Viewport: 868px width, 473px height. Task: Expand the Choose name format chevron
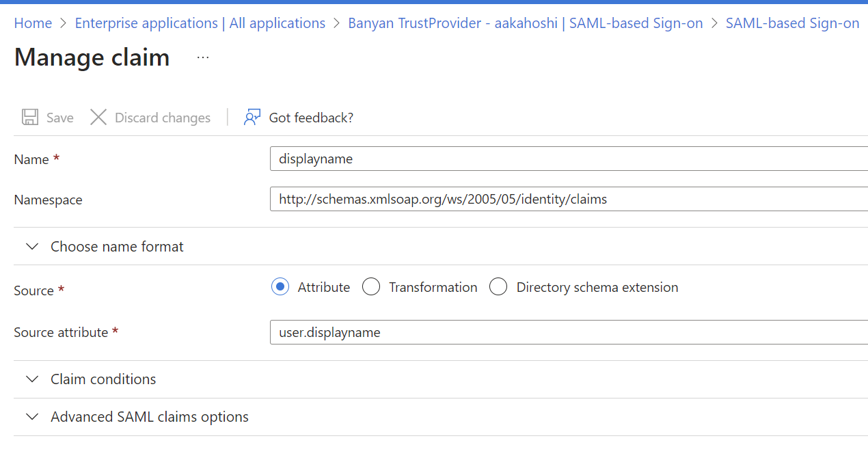click(x=32, y=247)
